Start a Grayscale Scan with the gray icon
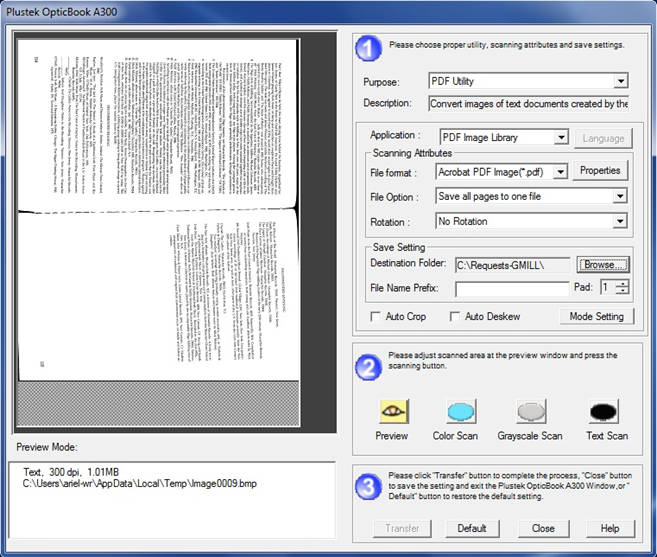 (x=531, y=411)
